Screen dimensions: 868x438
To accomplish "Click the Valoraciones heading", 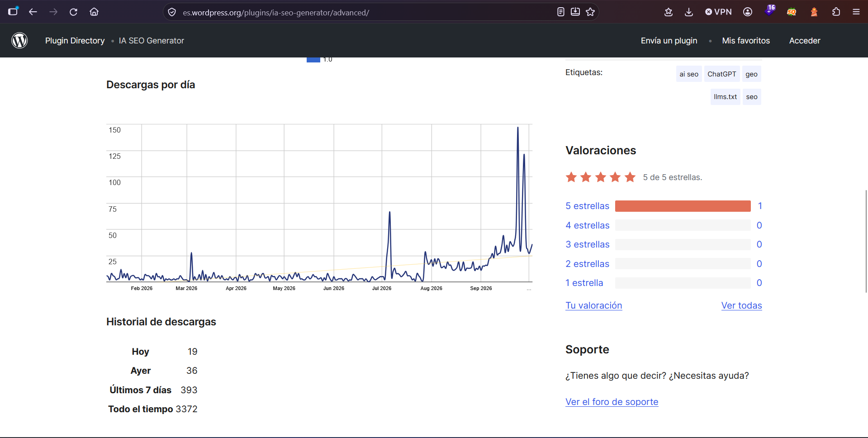I will (x=601, y=150).
